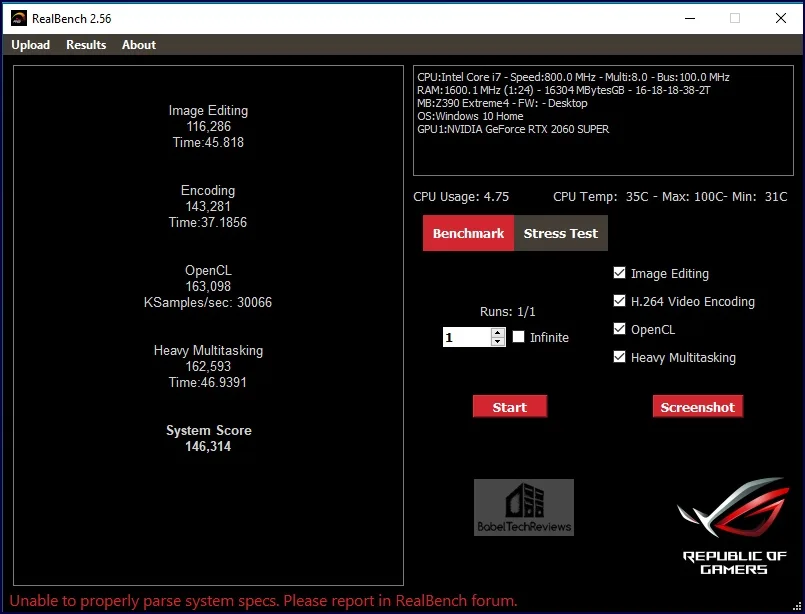Click the CPU:Intel Core i7 spec line
The height and width of the screenshot is (614, 805).
point(573,77)
